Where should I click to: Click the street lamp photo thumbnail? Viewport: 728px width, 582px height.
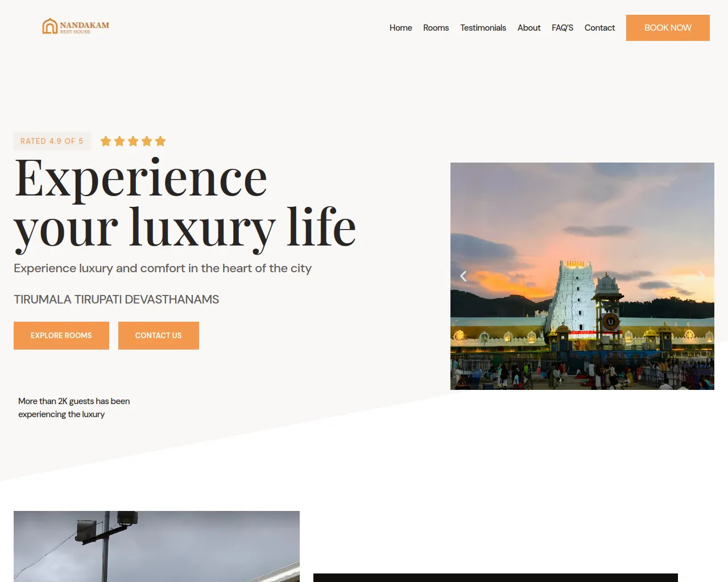(156, 546)
